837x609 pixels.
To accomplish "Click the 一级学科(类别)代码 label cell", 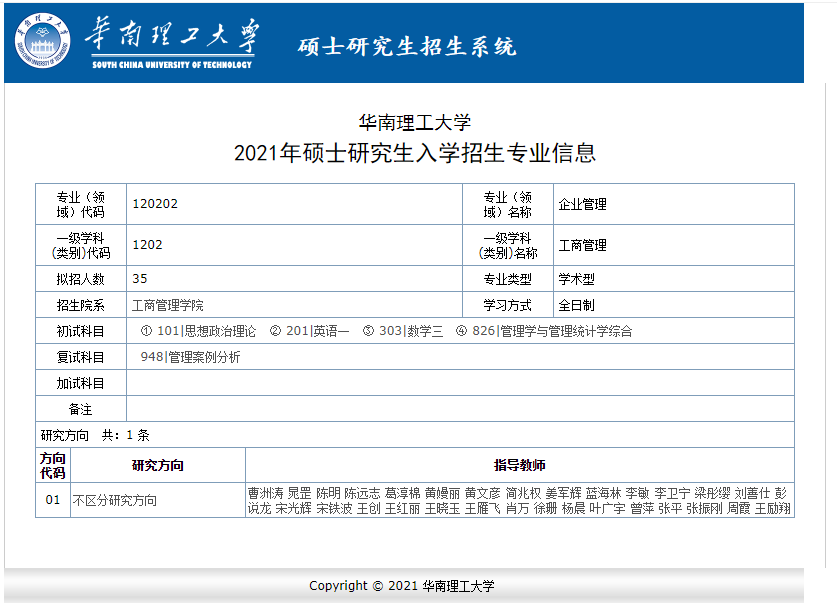I will point(81,246).
